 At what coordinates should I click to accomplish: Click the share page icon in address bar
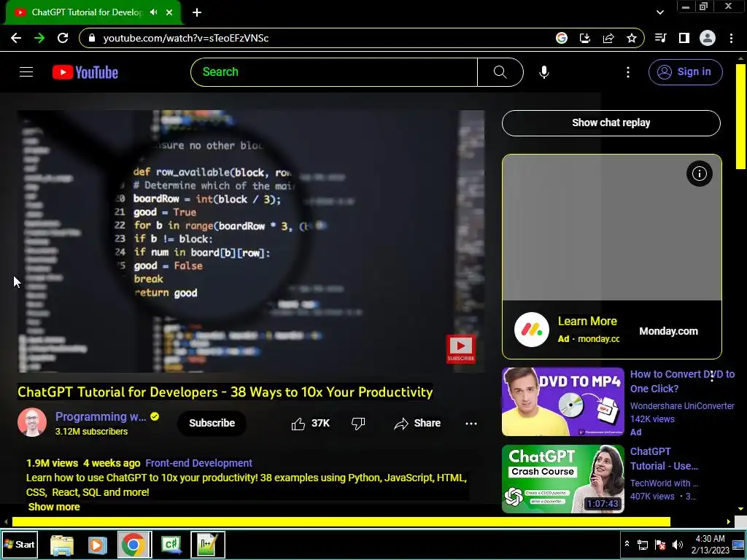click(x=608, y=38)
